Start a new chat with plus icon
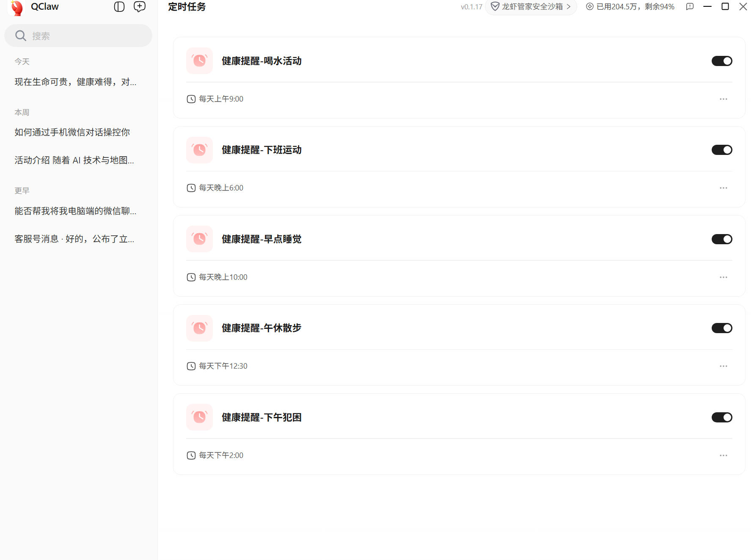 (140, 7)
